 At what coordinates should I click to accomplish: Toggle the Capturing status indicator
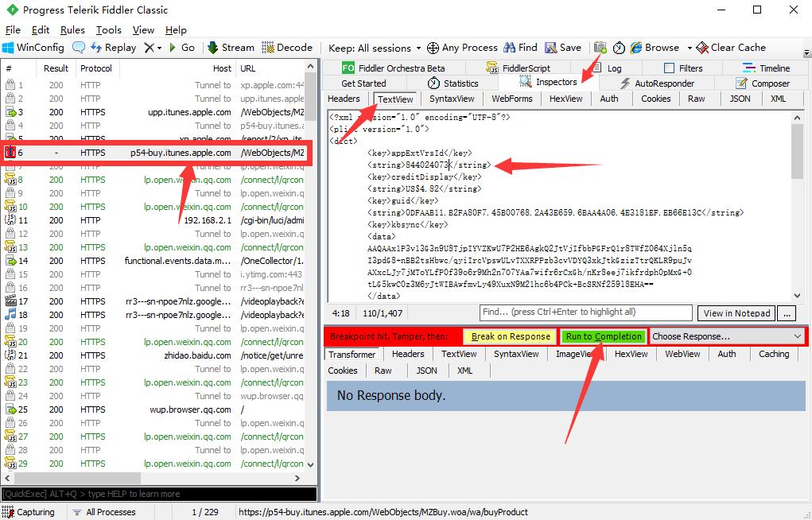[29, 512]
